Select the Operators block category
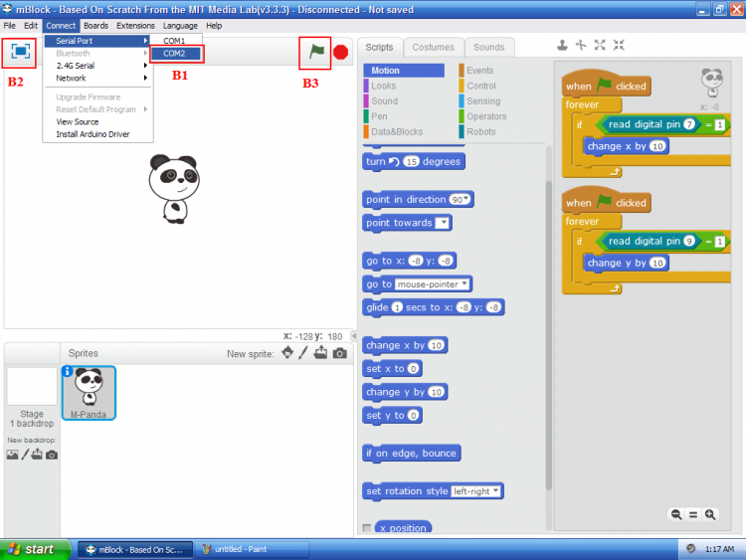The width and height of the screenshot is (746, 560). click(499, 116)
